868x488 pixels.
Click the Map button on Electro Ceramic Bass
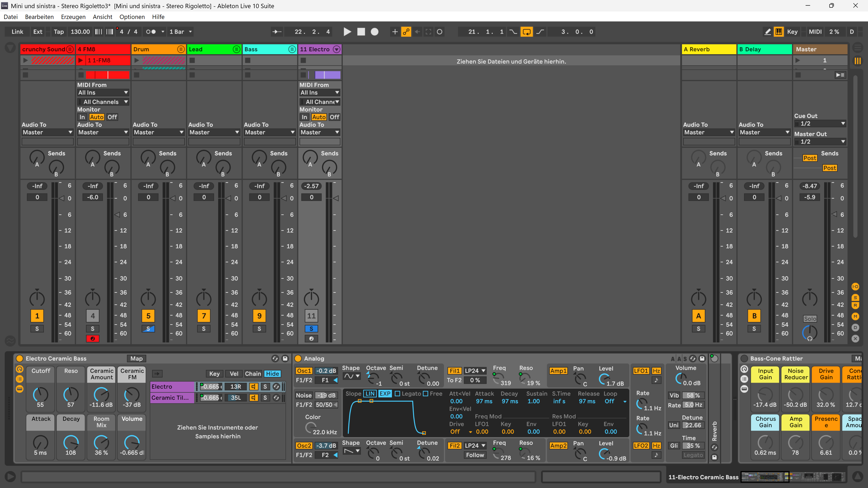tap(137, 359)
